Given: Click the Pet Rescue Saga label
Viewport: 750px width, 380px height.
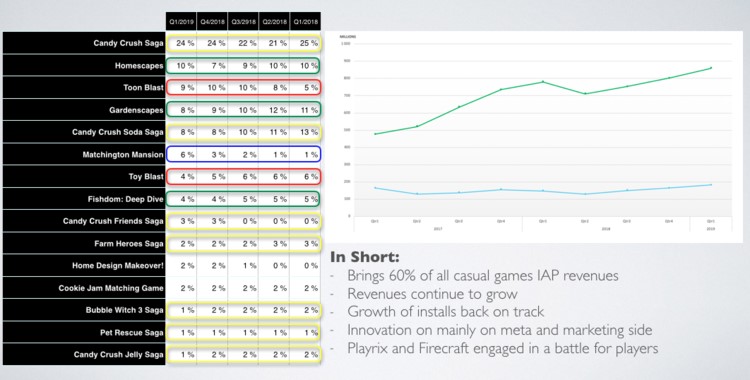Looking at the screenshot, I should click(x=132, y=333).
